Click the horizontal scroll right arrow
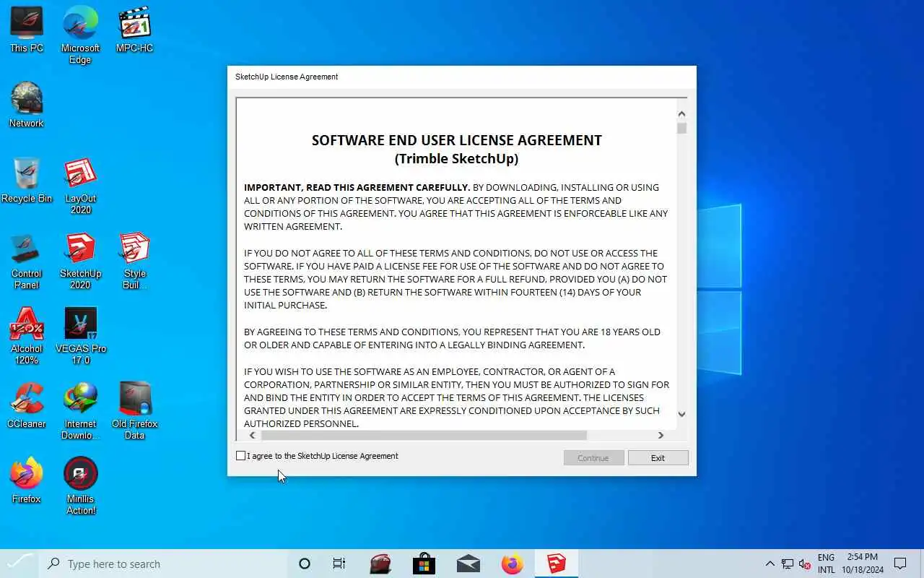This screenshot has height=578, width=924. point(661,435)
